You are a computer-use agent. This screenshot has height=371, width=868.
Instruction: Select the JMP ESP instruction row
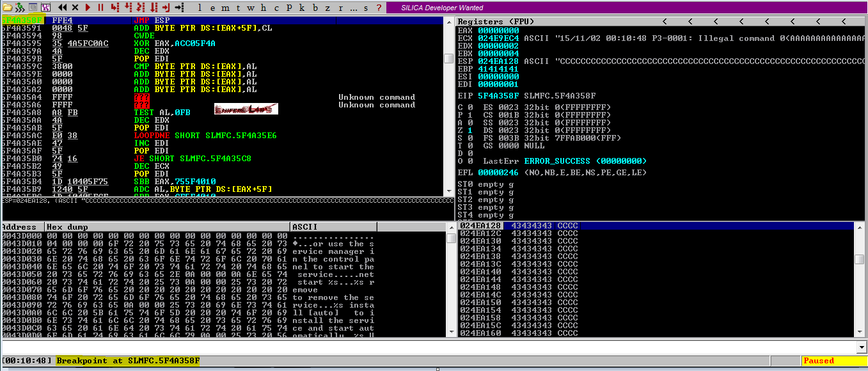tap(223, 20)
